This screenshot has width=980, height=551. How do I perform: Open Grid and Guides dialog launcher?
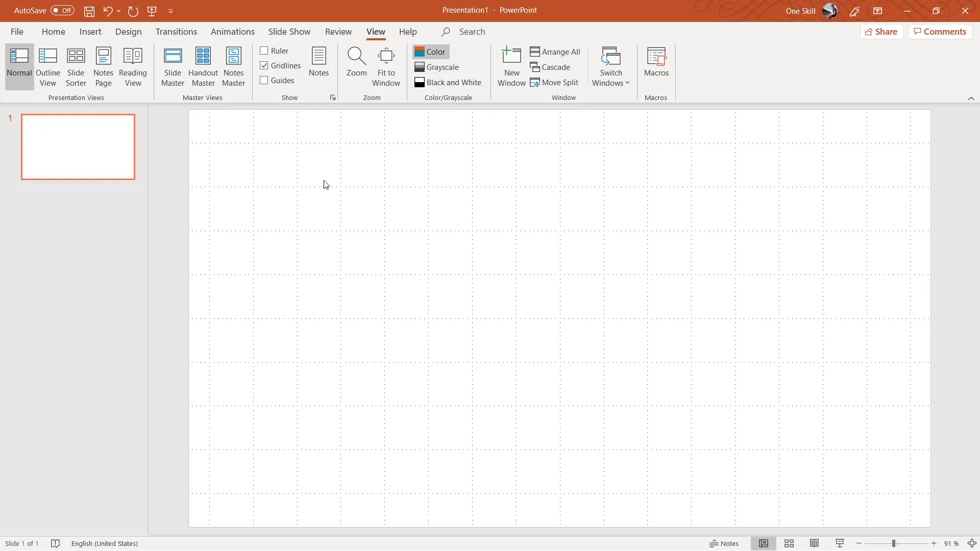[x=333, y=97]
